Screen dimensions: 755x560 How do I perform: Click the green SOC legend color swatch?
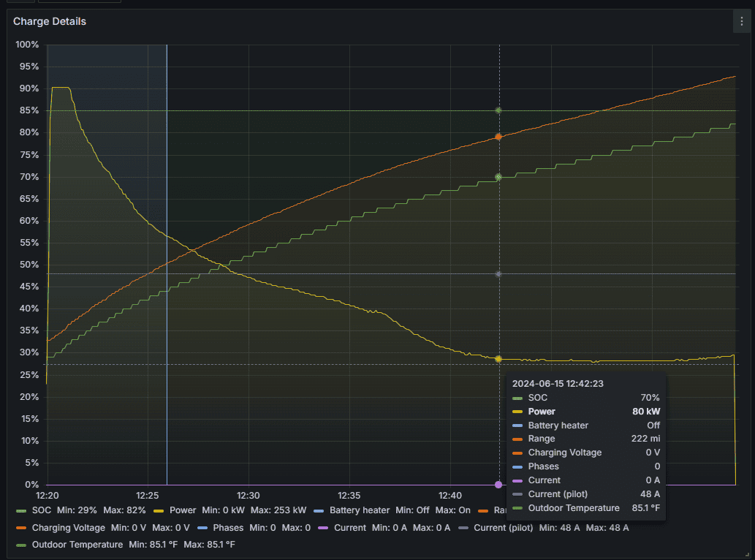click(21, 510)
